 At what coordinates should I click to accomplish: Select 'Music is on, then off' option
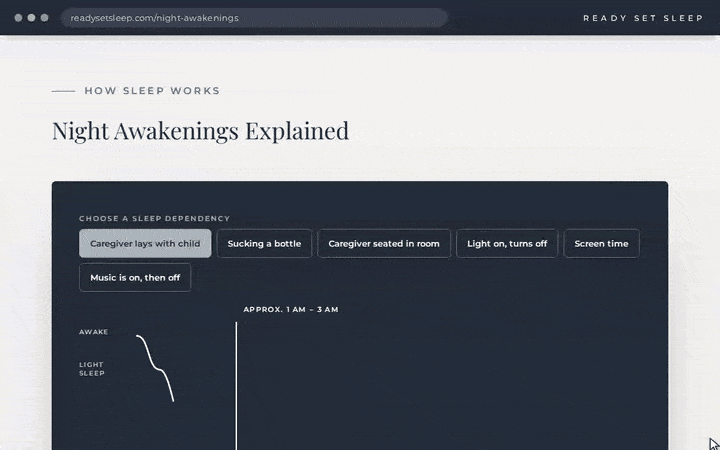(x=135, y=277)
